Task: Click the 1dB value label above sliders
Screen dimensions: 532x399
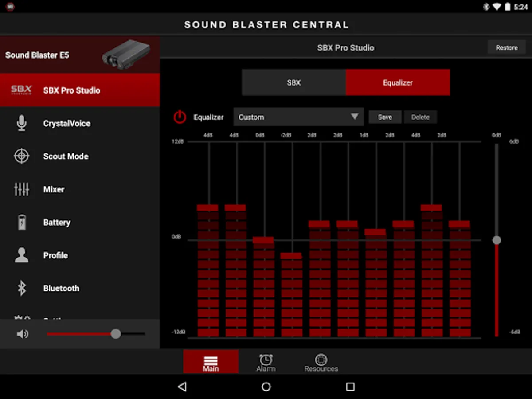Action: click(x=364, y=135)
